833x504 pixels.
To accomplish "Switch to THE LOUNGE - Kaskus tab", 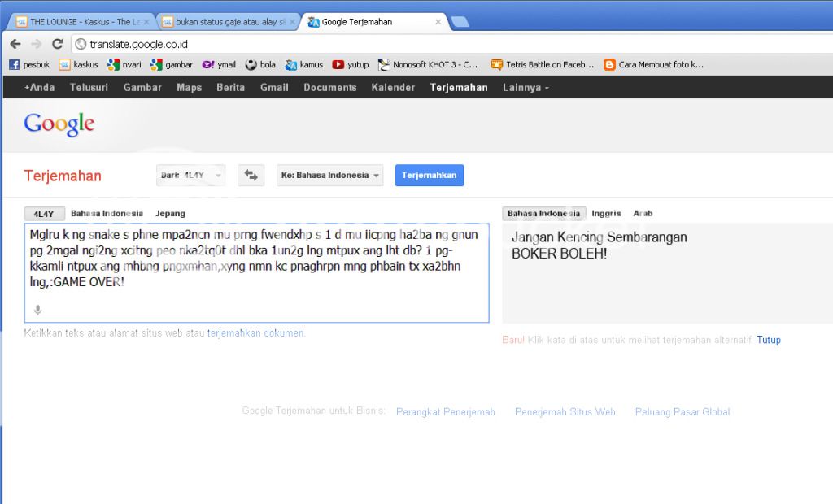I will point(82,22).
